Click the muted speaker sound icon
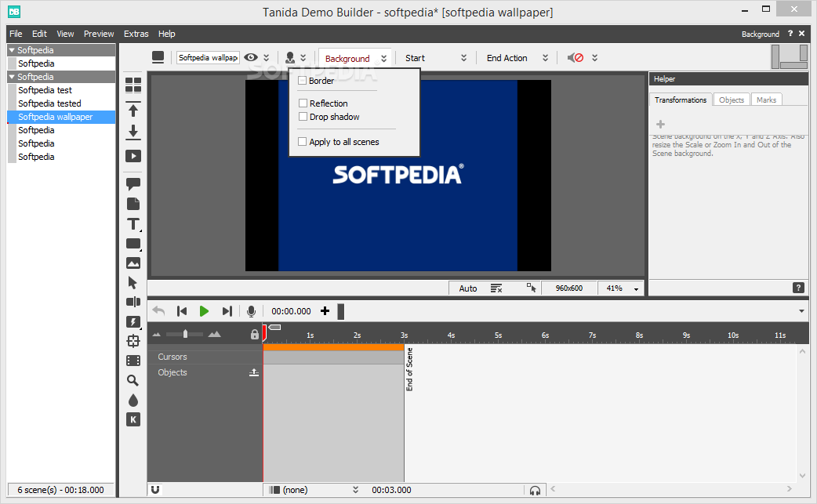Screen dimensions: 817x504 point(576,58)
